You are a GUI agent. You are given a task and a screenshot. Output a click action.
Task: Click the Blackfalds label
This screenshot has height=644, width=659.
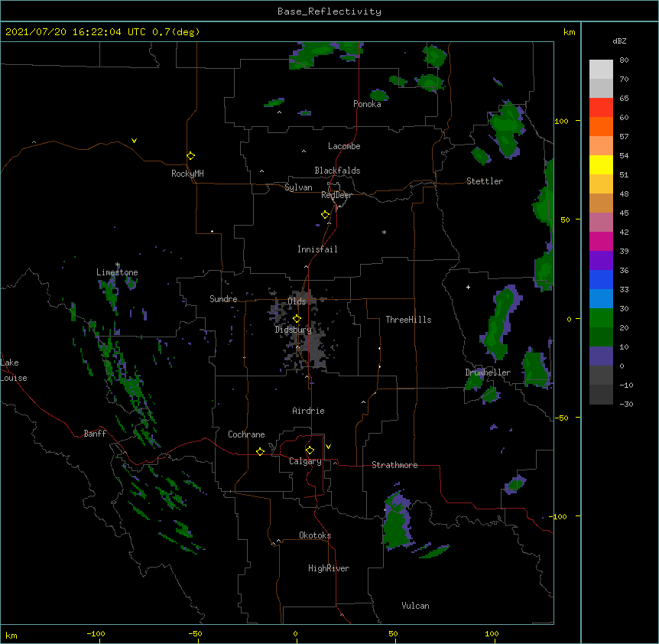click(x=337, y=171)
